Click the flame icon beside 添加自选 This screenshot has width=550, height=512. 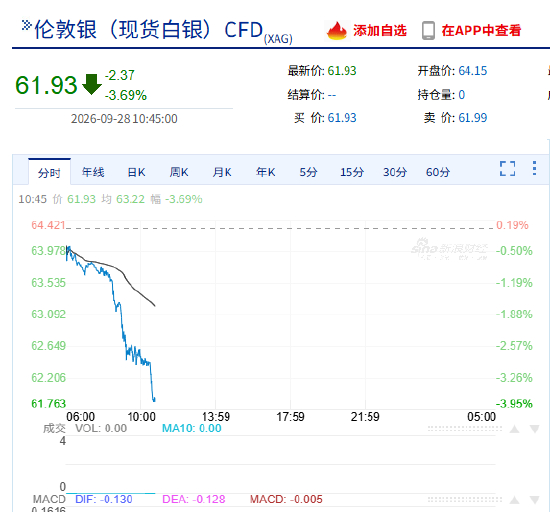tap(337, 31)
